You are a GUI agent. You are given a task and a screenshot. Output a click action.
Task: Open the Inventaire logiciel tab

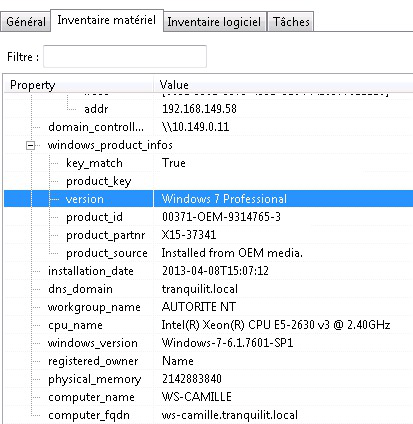click(x=214, y=22)
